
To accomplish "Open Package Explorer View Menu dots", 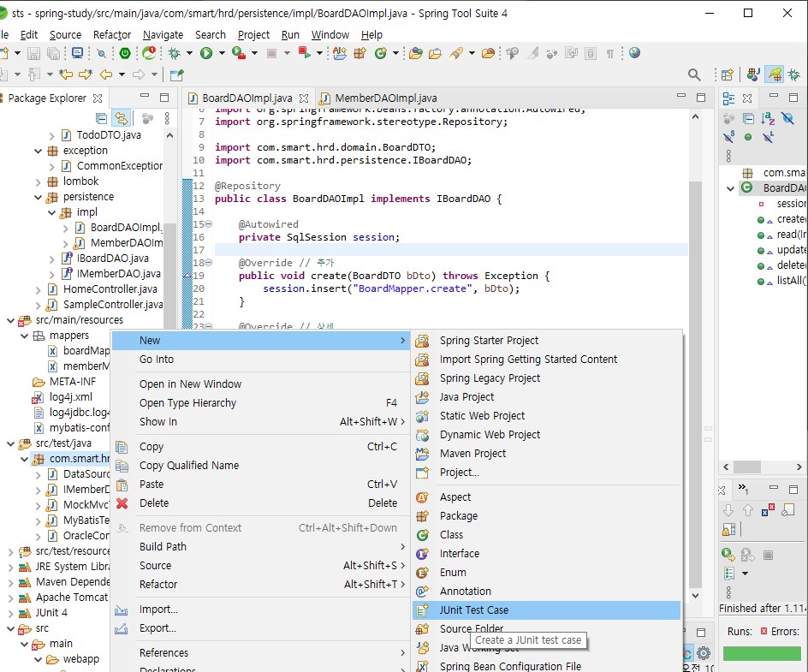I will point(167,118).
